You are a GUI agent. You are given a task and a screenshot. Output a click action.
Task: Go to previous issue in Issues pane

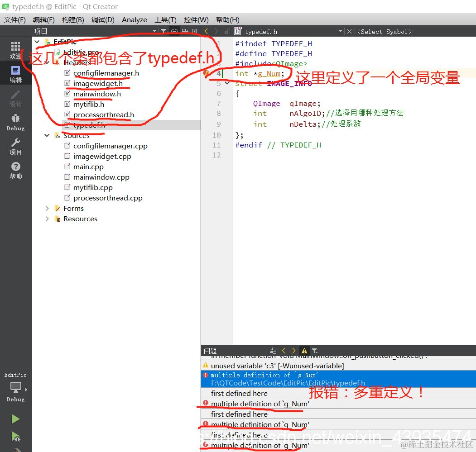[284, 351]
